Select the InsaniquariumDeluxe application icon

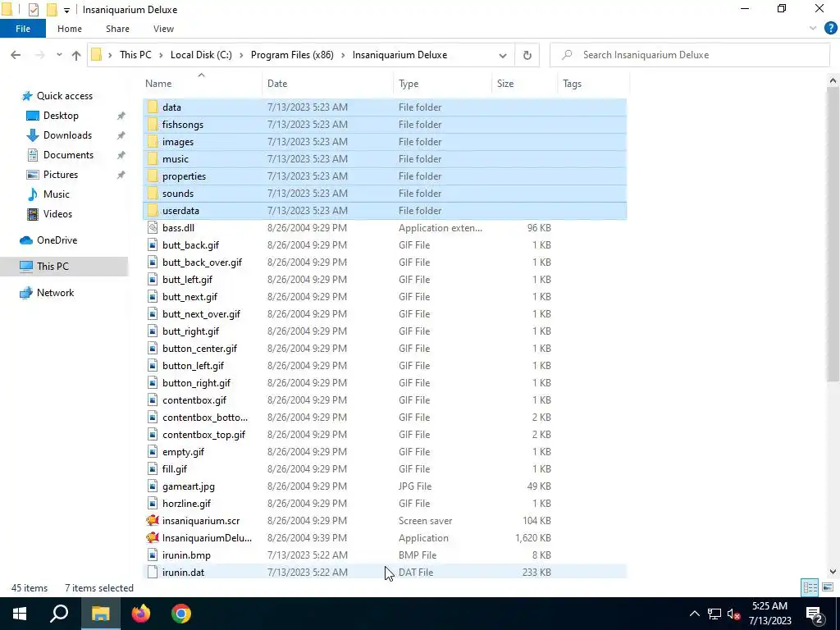(153, 537)
